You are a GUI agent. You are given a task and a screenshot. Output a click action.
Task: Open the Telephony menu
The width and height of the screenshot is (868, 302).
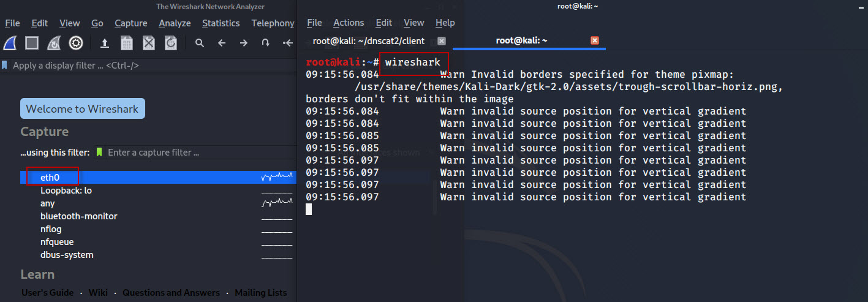pos(273,23)
